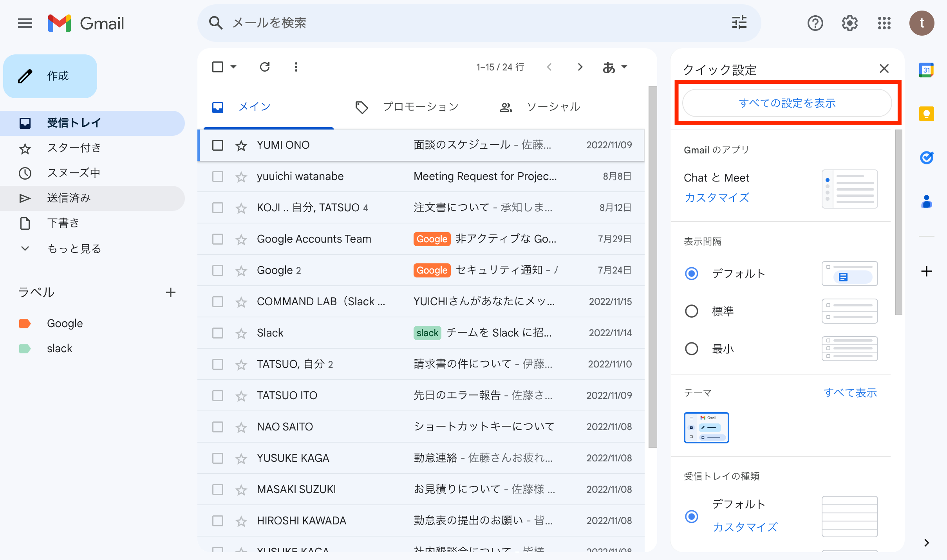The width and height of the screenshot is (947, 560).
Task: Star the NAO SAITO email
Action: pyautogui.click(x=241, y=427)
